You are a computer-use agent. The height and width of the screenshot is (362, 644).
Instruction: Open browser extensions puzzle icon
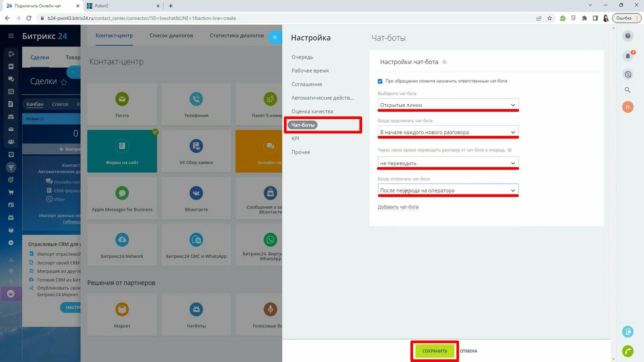(x=584, y=18)
